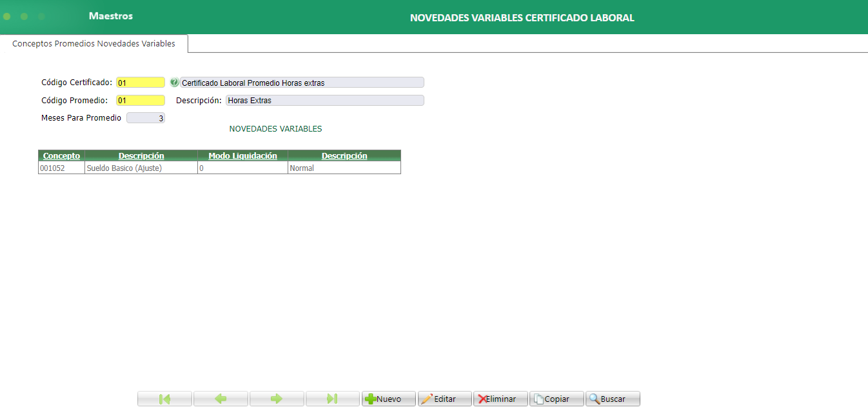Select the Sueldo Basico (Ajuste) grid row
The image size is (868, 418).
coord(141,168)
